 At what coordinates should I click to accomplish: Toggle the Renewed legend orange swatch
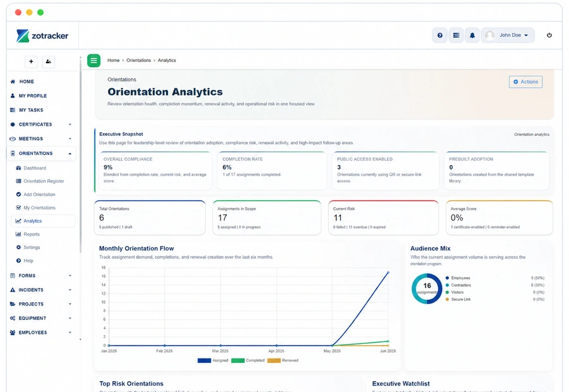coord(274,360)
